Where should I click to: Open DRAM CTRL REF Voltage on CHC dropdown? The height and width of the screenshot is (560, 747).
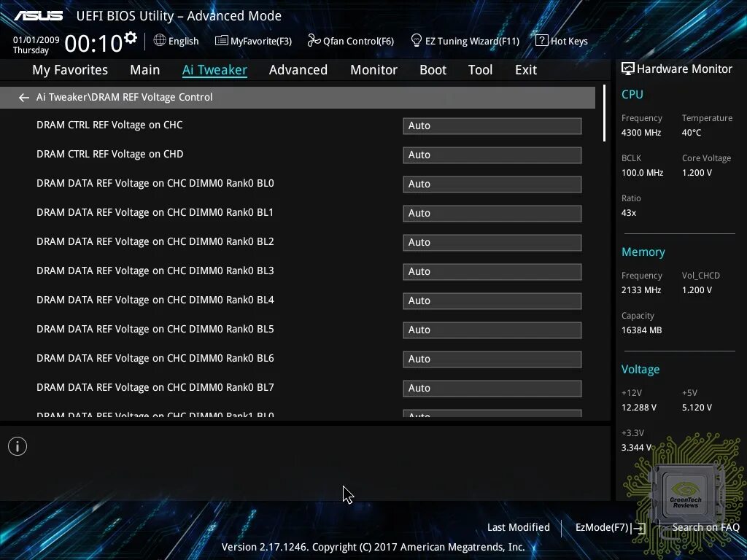click(492, 125)
